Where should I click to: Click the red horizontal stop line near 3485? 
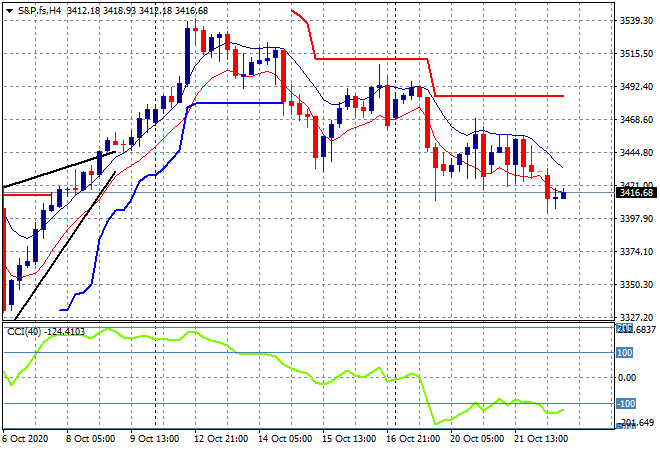[499, 96]
